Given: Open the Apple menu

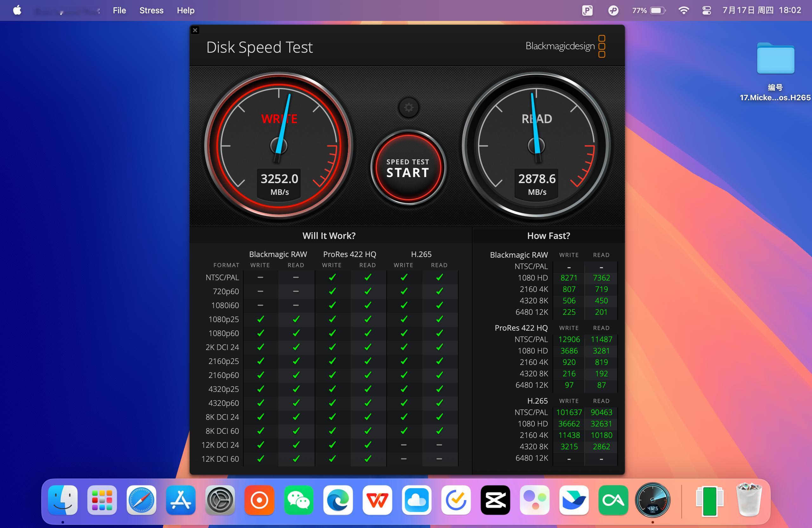Looking at the screenshot, I should (17, 10).
